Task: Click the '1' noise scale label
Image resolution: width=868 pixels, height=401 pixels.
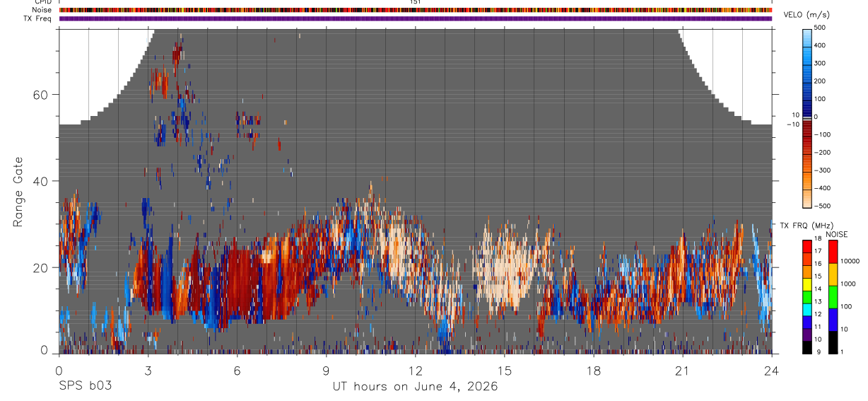Action: [x=843, y=351]
